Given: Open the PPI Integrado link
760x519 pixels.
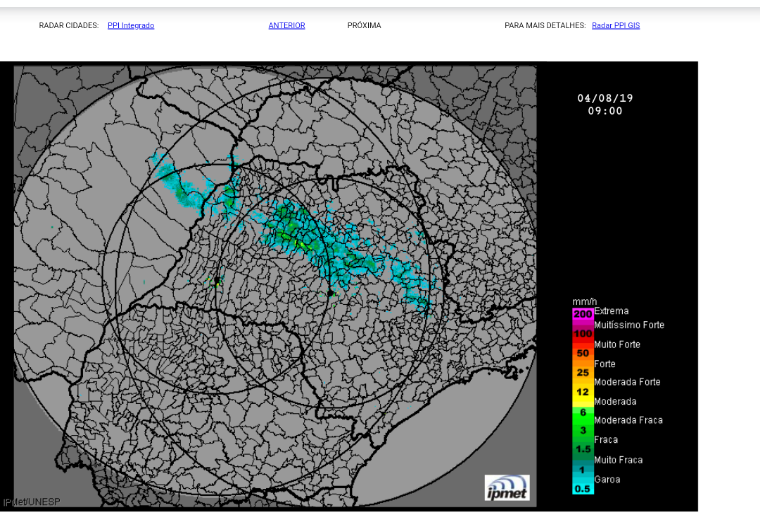Looking at the screenshot, I should pyautogui.click(x=131, y=25).
